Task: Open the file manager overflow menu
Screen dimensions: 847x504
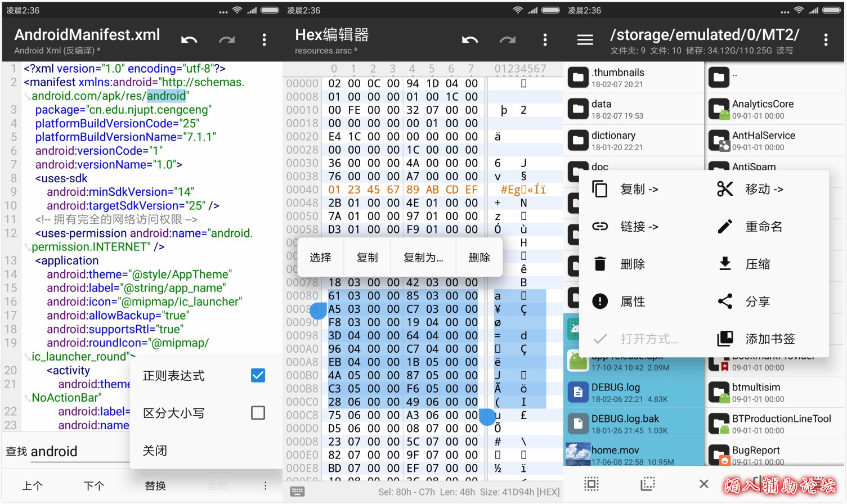Action: (x=826, y=39)
